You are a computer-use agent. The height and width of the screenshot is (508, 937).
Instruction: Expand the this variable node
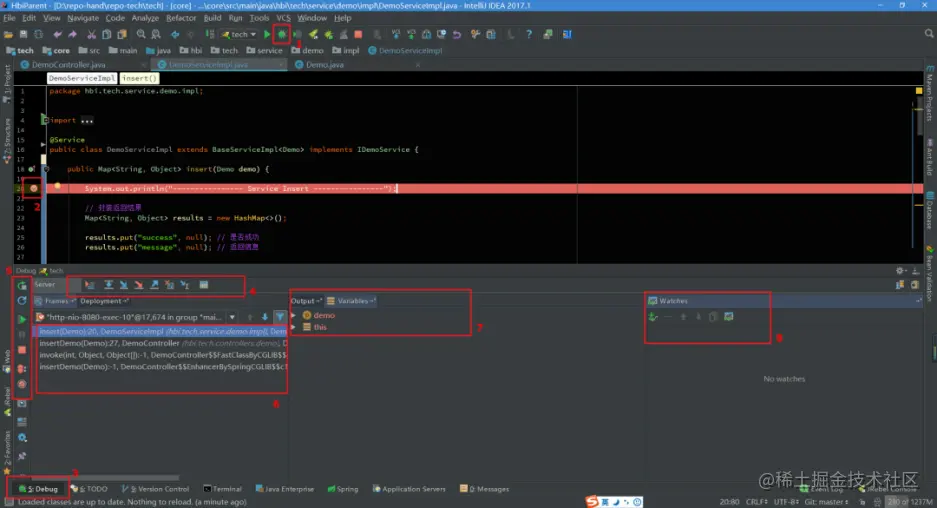[x=293, y=327]
